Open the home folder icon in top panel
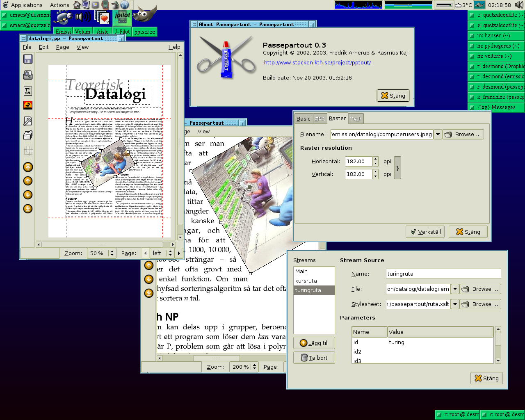The image size is (525, 420). click(77, 5)
